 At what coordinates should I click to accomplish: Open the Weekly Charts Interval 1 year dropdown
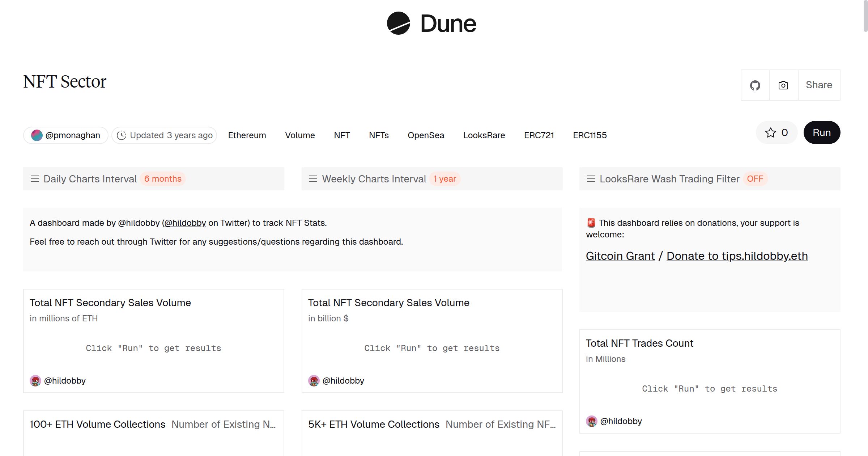click(x=444, y=179)
